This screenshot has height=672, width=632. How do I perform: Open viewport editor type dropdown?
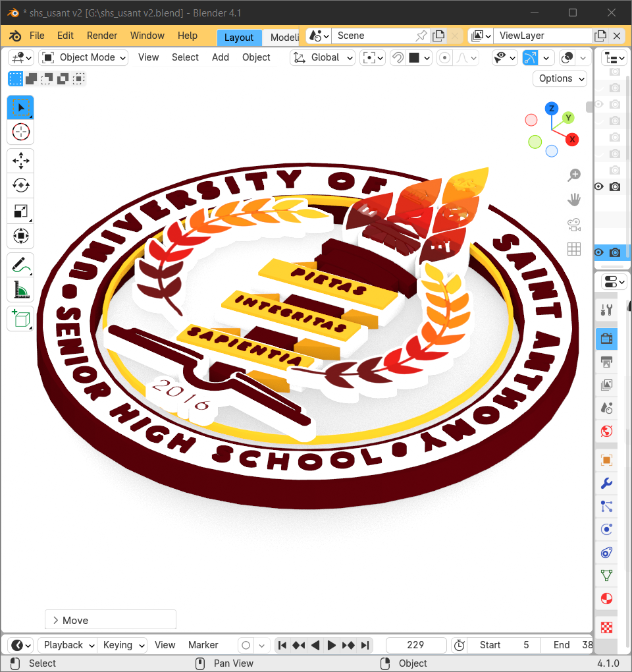(x=22, y=58)
